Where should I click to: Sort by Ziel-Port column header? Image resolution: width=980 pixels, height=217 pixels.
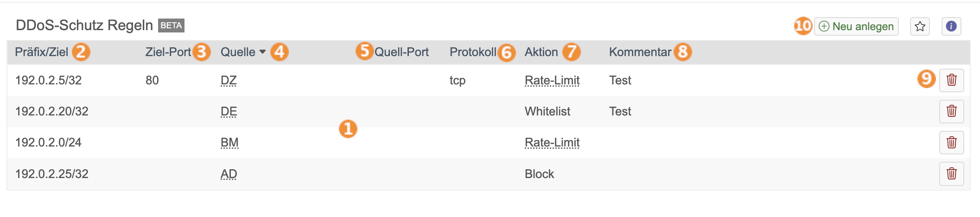168,52
